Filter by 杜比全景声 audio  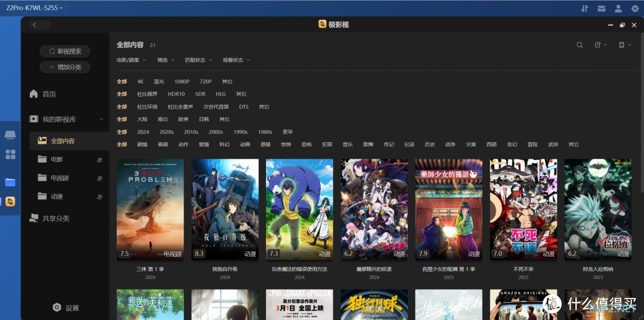180,107
